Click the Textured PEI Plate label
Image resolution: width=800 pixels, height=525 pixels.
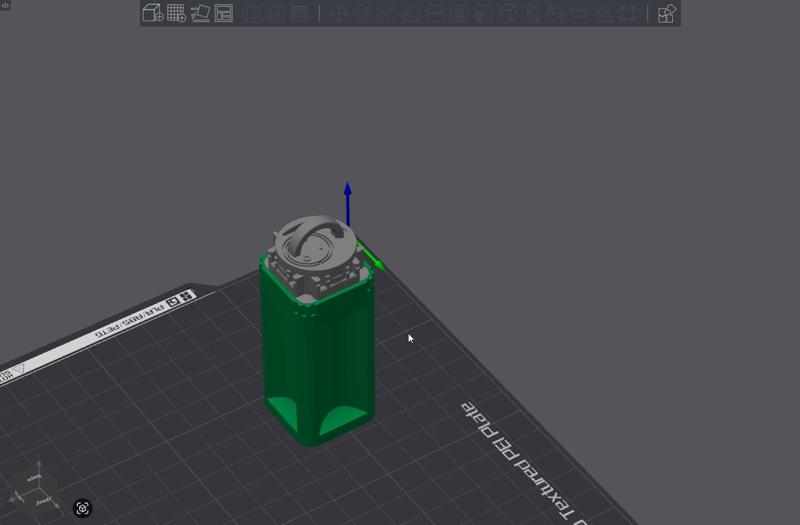tap(523, 463)
